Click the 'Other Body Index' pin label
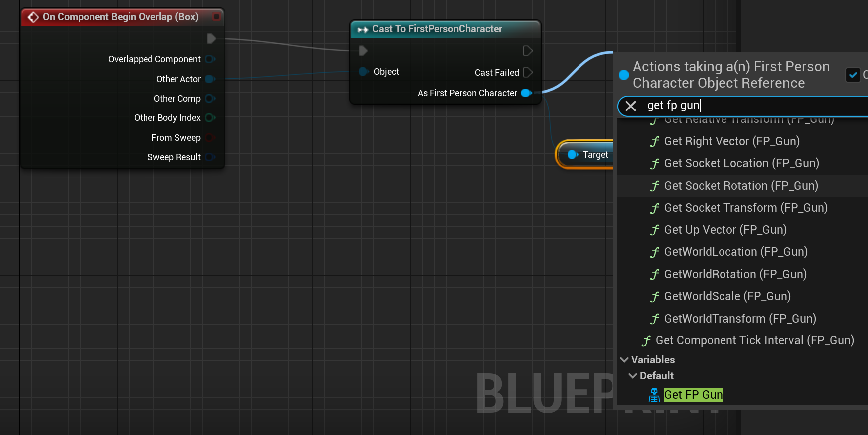 click(x=167, y=118)
